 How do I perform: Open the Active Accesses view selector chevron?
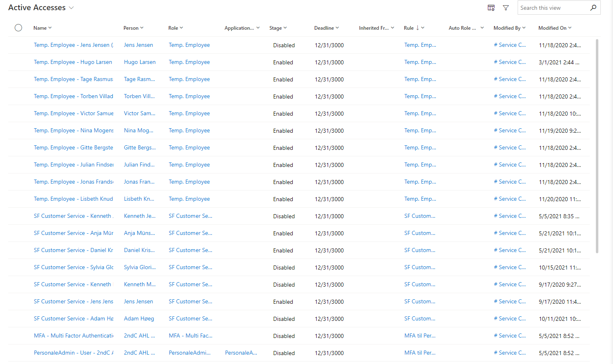point(71,8)
